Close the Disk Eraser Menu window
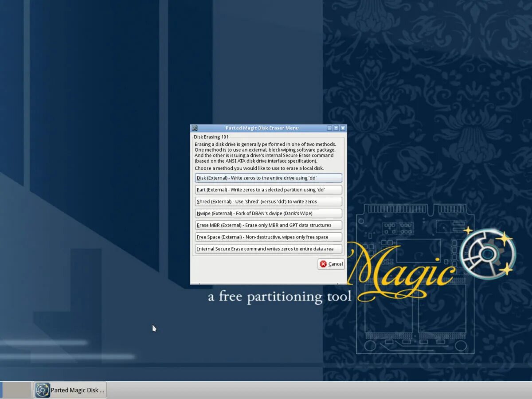Viewport: 532px width, 399px height. [343, 128]
